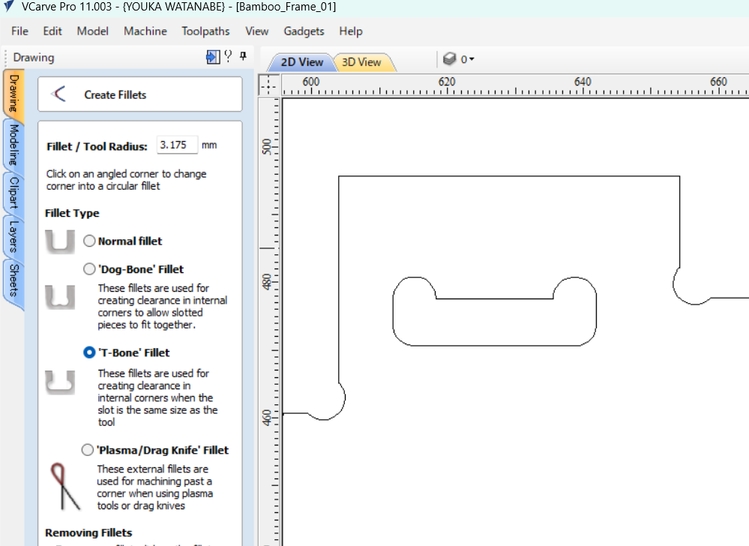Select the Normal fillet radio button
The image size is (749, 546).
coord(89,241)
